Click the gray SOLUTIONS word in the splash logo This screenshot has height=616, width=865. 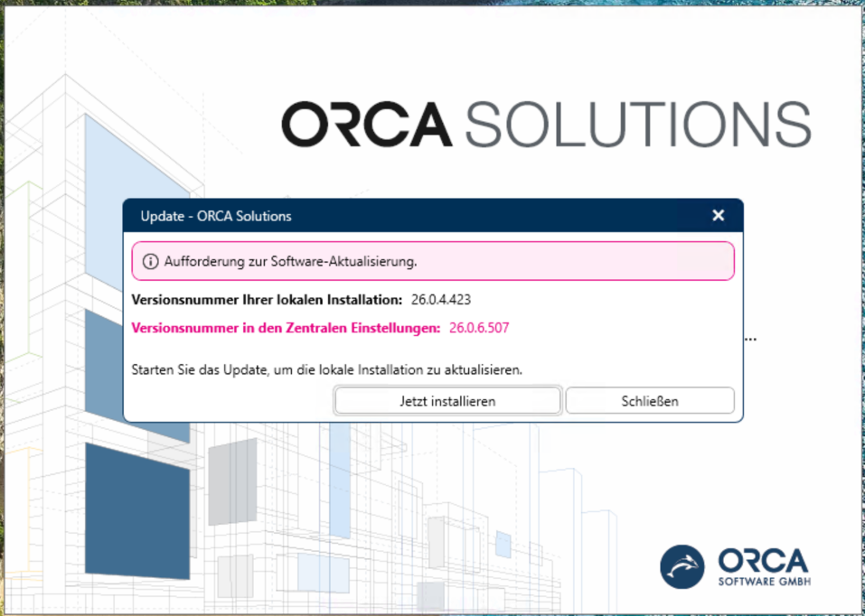click(x=637, y=124)
